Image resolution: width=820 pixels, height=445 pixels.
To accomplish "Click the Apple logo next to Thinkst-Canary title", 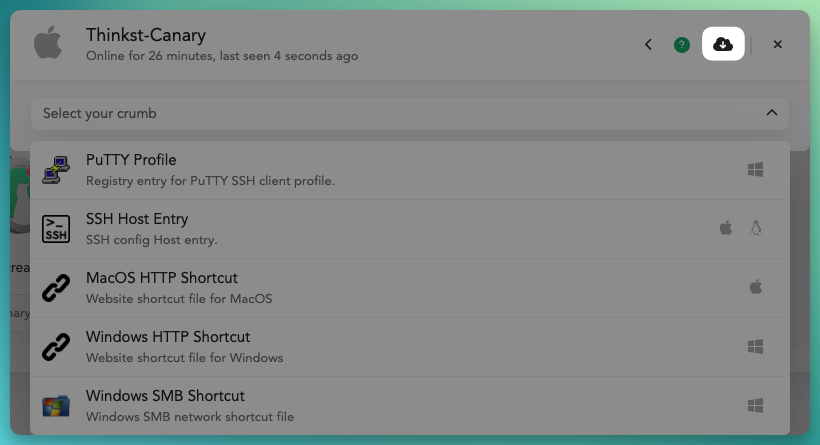I will 48,42.
